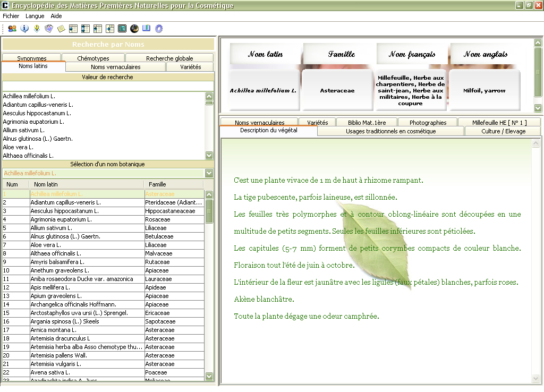
Task: Click the Betulaceae family cell
Action: click(x=174, y=236)
